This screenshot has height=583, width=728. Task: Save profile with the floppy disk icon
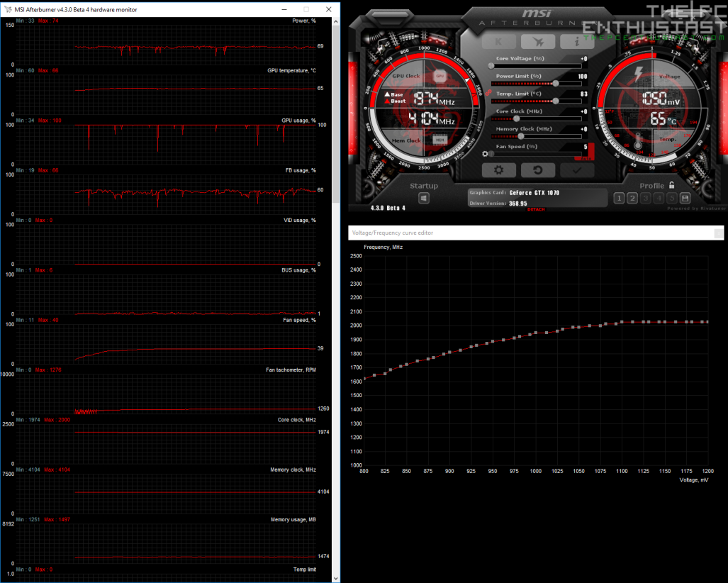click(x=685, y=199)
